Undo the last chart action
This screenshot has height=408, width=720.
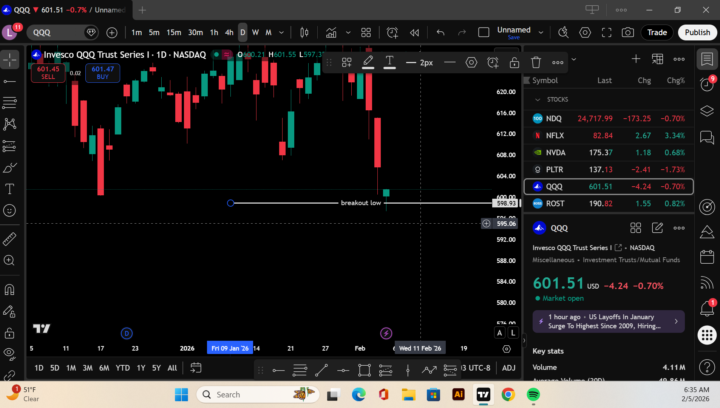[x=441, y=33]
